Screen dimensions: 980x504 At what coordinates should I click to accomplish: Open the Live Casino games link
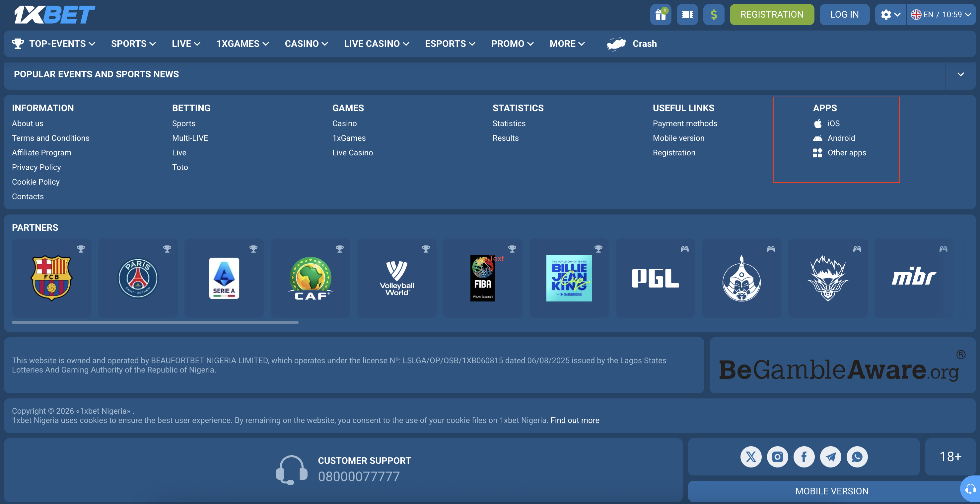point(352,153)
